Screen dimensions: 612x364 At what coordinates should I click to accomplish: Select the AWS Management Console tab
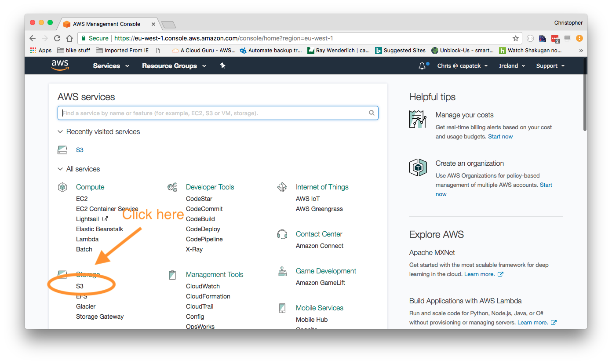coord(106,24)
